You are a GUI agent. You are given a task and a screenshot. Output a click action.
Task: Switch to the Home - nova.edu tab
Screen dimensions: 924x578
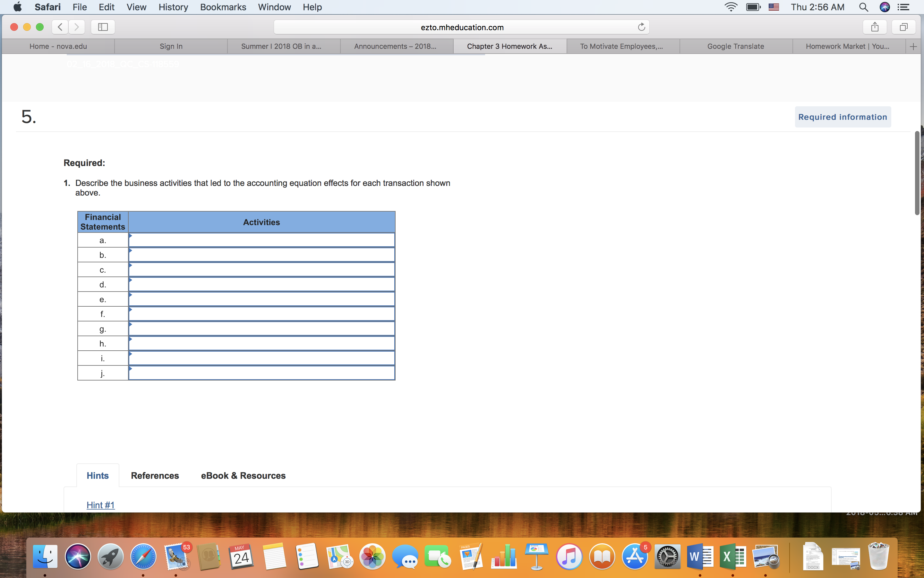click(x=58, y=46)
